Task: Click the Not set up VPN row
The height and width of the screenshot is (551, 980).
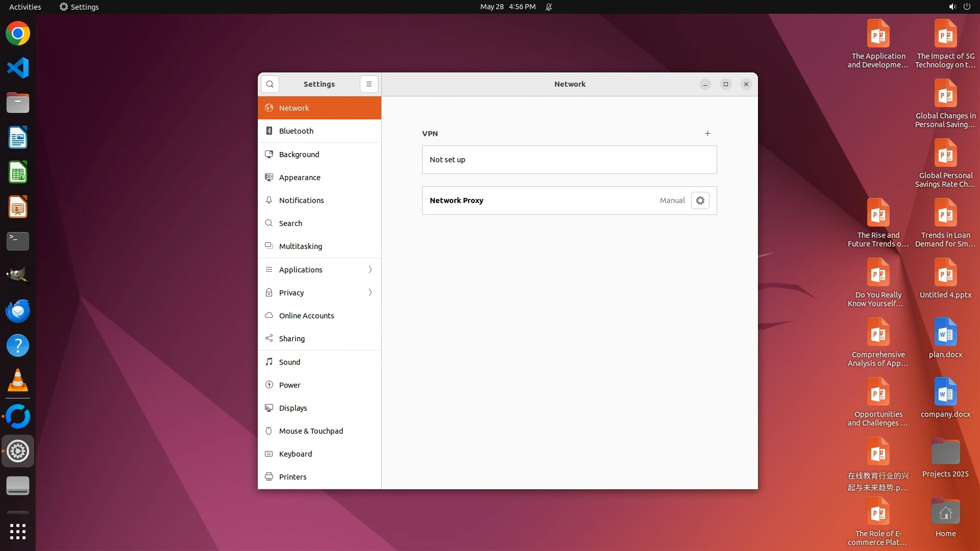Action: pyautogui.click(x=569, y=160)
